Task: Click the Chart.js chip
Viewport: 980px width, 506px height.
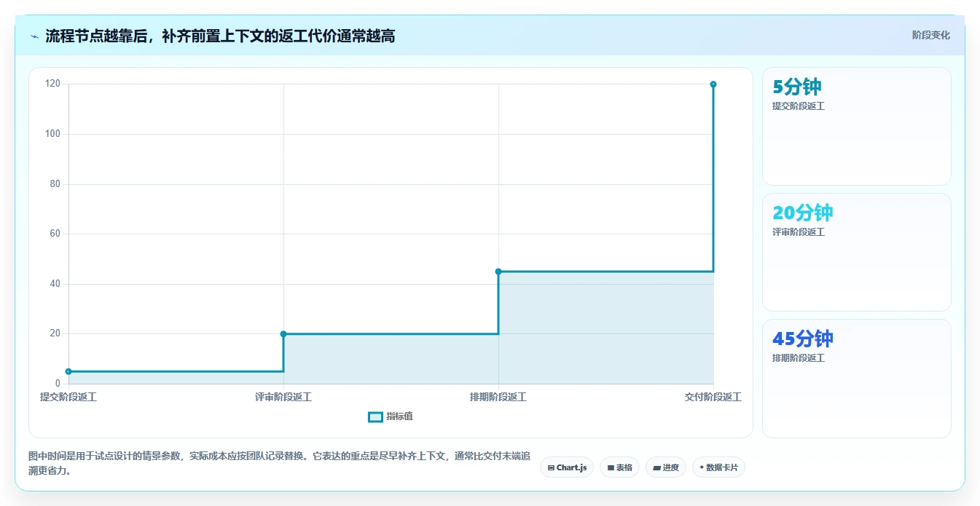Action: point(567,467)
